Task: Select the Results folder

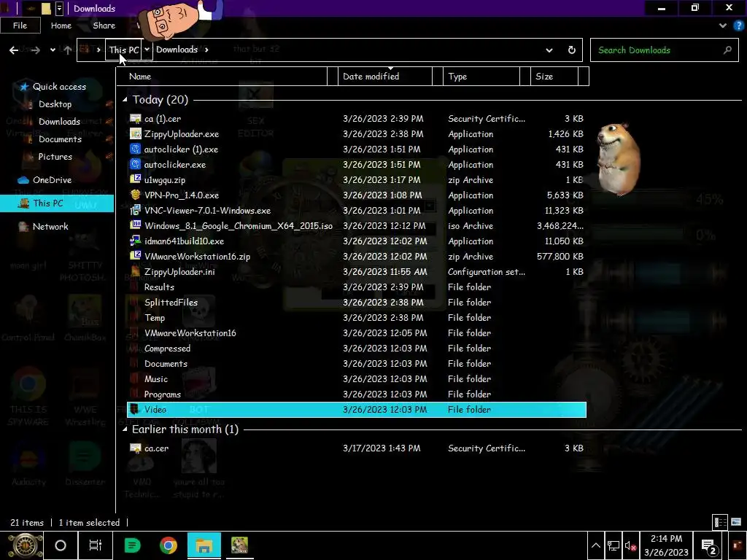Action: [159, 287]
